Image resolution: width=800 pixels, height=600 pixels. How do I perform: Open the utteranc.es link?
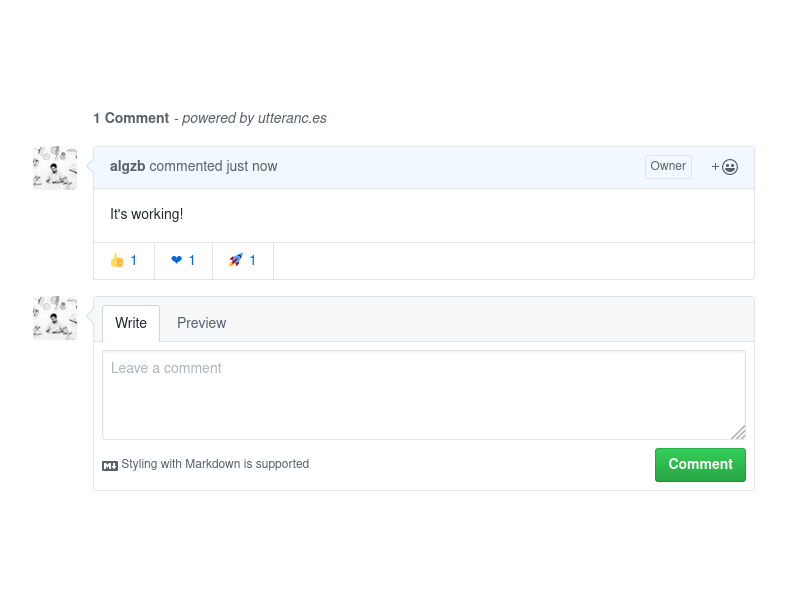[x=292, y=118]
